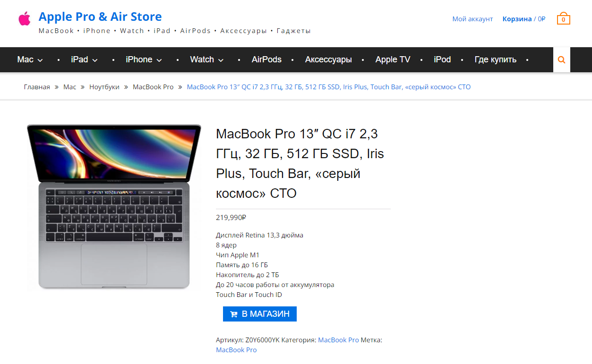Click the MacBook Pro product image
592x364 pixels.
coord(114,207)
